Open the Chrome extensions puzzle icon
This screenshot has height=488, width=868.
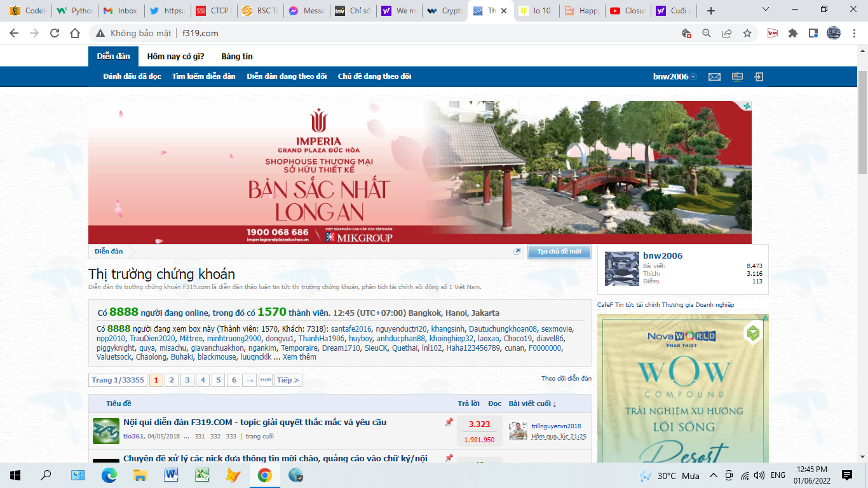(792, 33)
